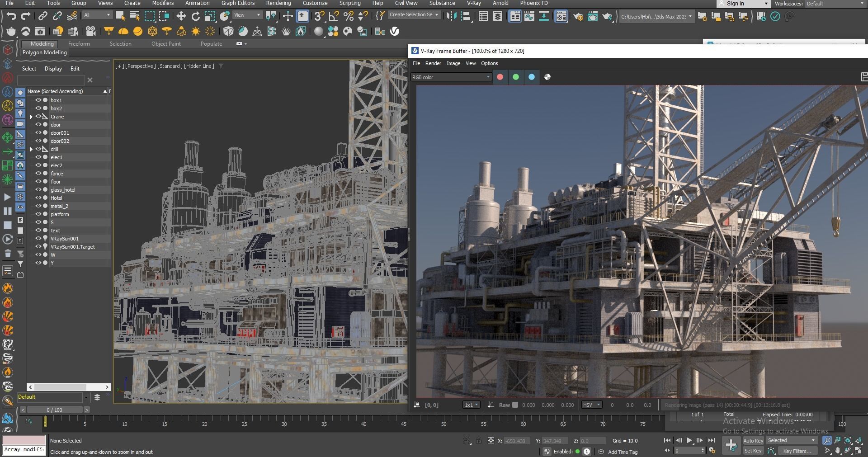Toggle visibility of glass_hotel
Image resolution: width=868 pixels, height=457 pixels.
(38, 190)
